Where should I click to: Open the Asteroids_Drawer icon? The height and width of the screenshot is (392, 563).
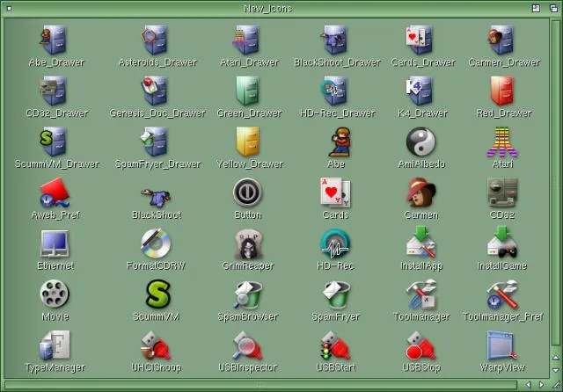point(157,40)
